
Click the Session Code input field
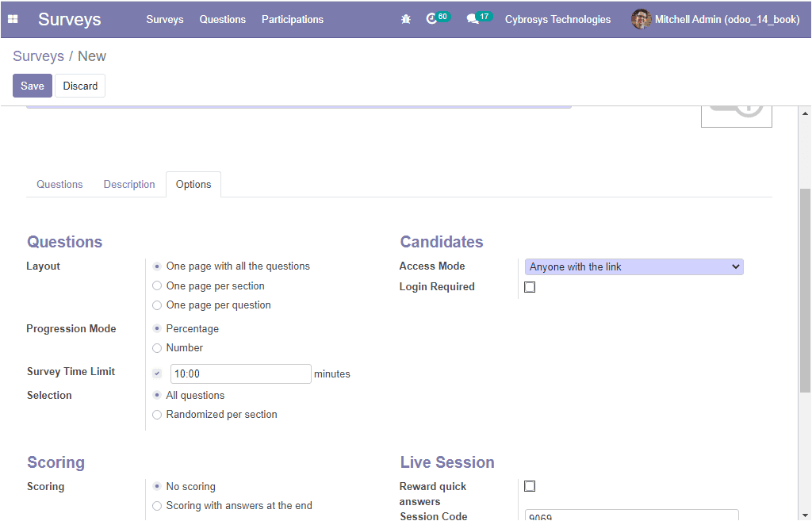(632, 515)
